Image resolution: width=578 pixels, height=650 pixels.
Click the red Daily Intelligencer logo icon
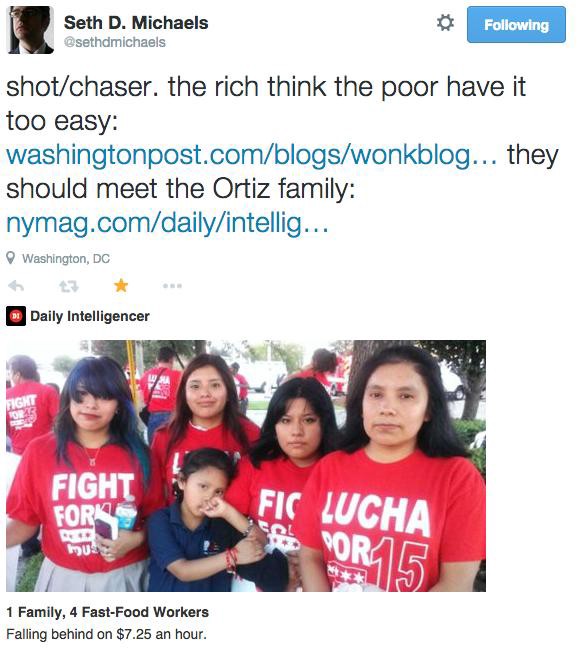tap(16, 316)
